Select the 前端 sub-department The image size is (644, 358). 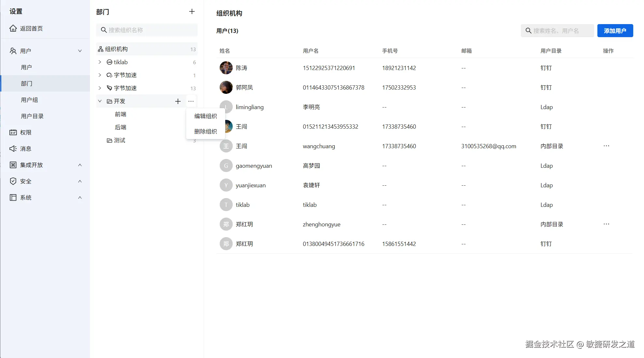point(121,114)
